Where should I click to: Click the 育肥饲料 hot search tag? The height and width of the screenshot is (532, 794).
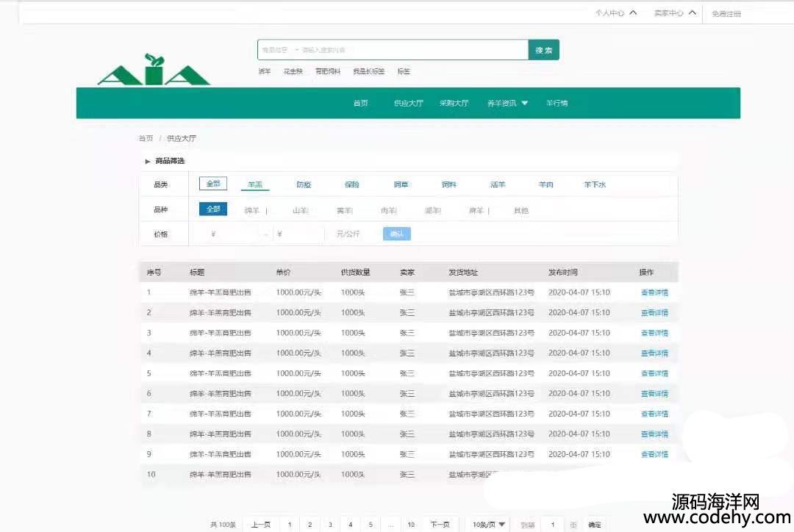tap(328, 71)
